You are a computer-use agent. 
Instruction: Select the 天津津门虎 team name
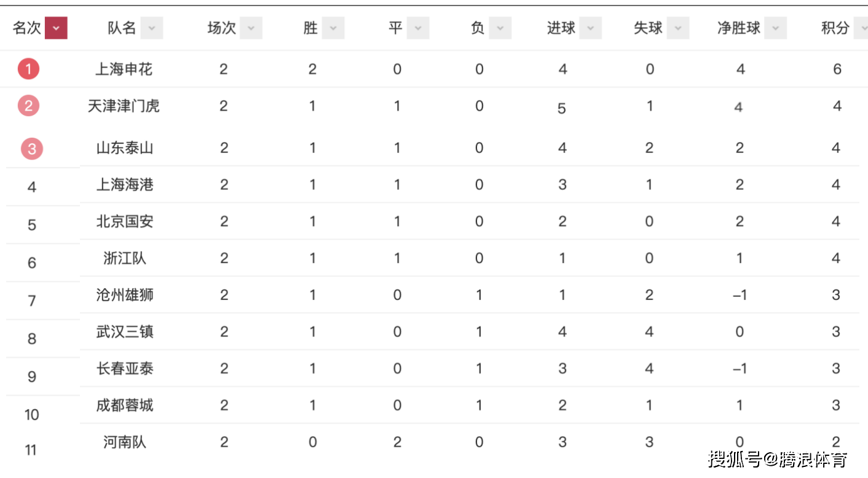click(x=124, y=106)
